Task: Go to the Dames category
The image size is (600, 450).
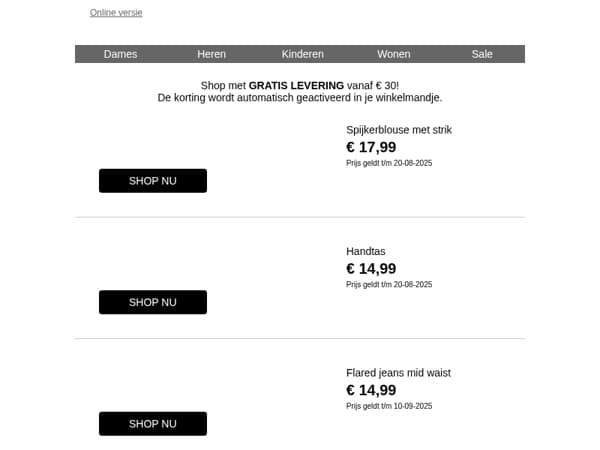Action: 121,54
